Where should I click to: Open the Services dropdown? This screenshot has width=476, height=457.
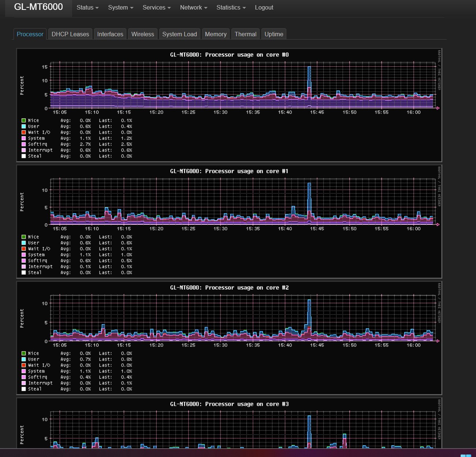[x=157, y=7]
